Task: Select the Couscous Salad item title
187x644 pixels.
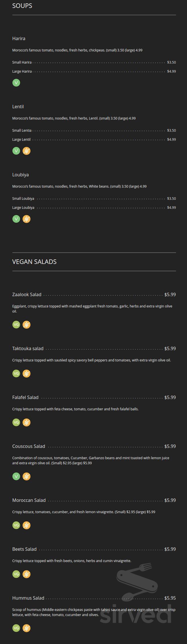Action: [29, 446]
